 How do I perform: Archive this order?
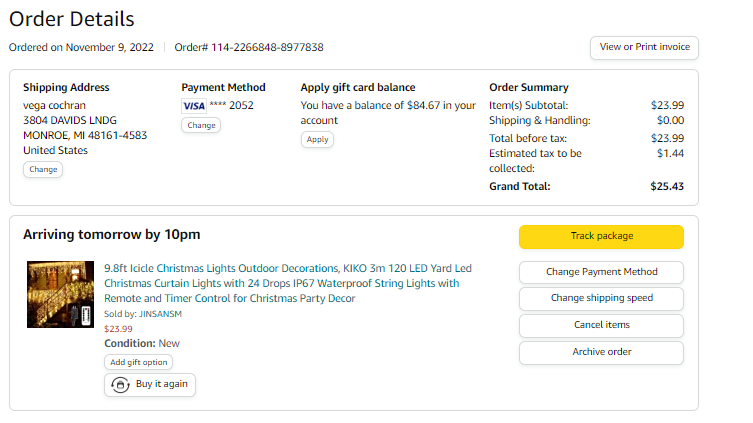(x=601, y=352)
